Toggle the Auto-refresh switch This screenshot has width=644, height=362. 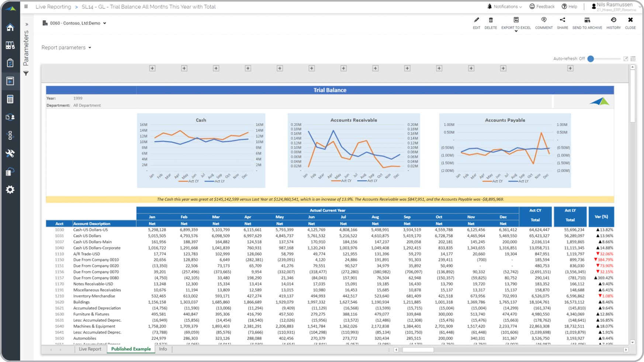click(591, 59)
